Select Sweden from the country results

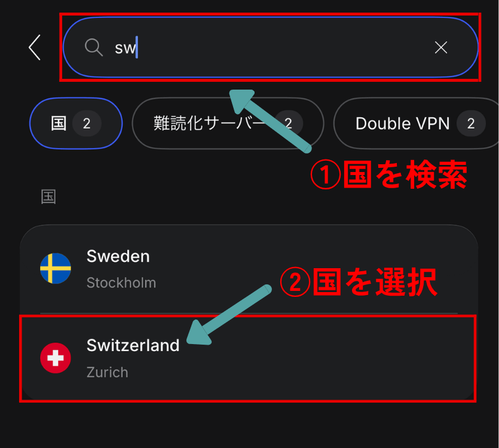[x=249, y=269]
